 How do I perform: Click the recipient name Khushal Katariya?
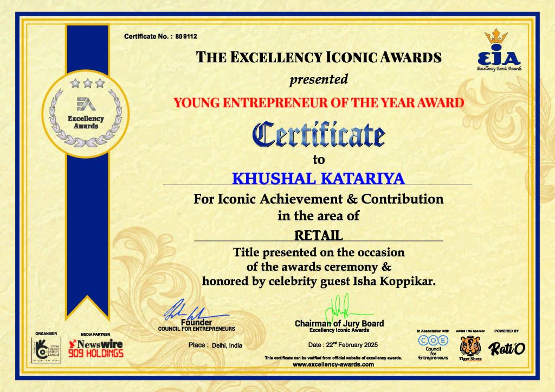[x=319, y=179]
